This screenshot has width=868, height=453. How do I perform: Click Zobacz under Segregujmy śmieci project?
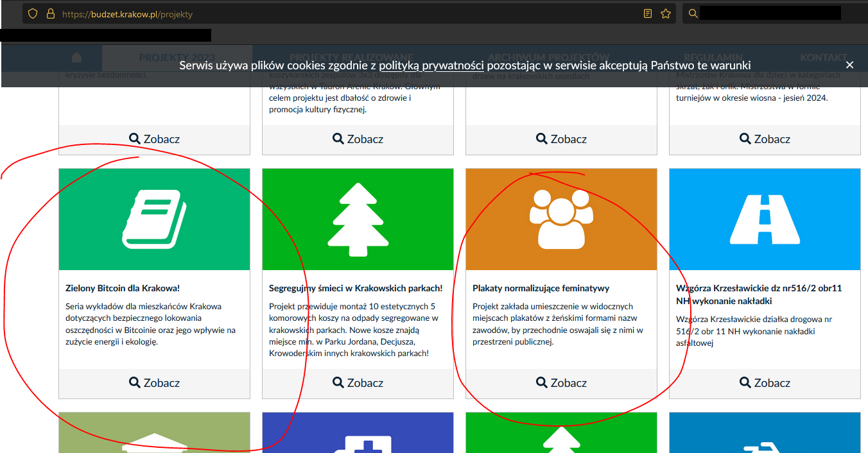(x=358, y=382)
